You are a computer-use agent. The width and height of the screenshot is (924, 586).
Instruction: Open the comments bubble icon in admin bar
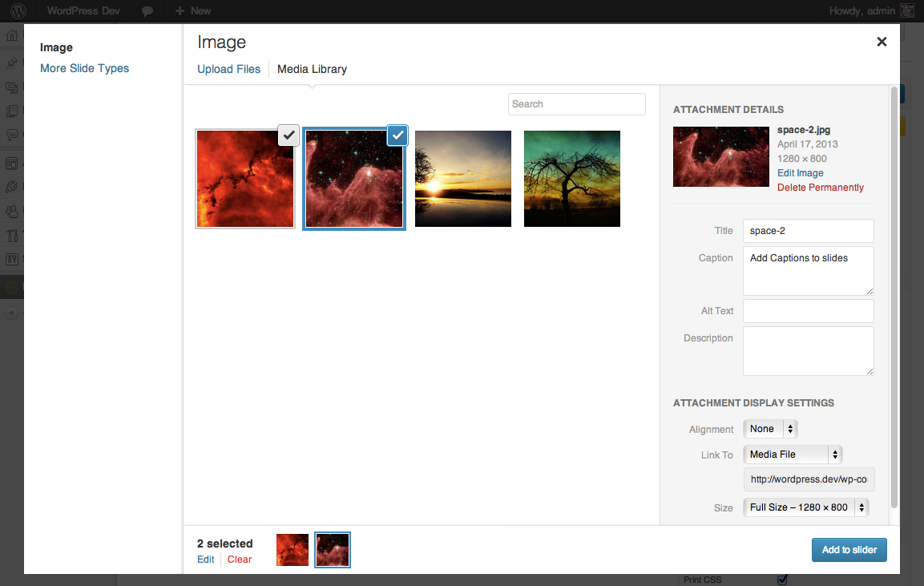147,11
